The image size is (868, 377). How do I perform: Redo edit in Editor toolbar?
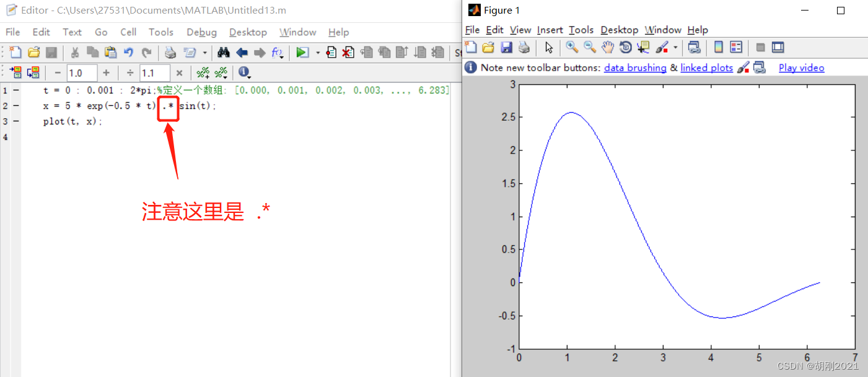coord(147,53)
